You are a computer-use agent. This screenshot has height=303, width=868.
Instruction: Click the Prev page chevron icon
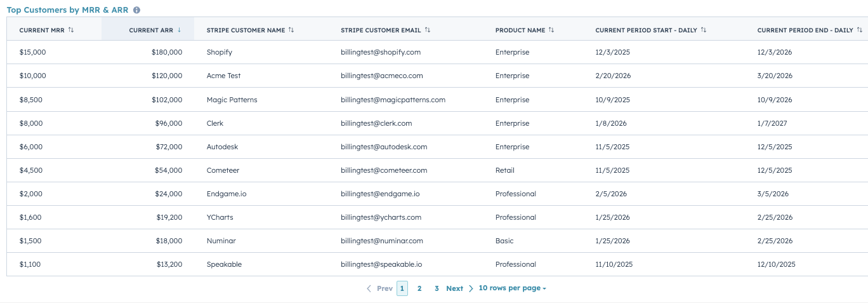(369, 288)
